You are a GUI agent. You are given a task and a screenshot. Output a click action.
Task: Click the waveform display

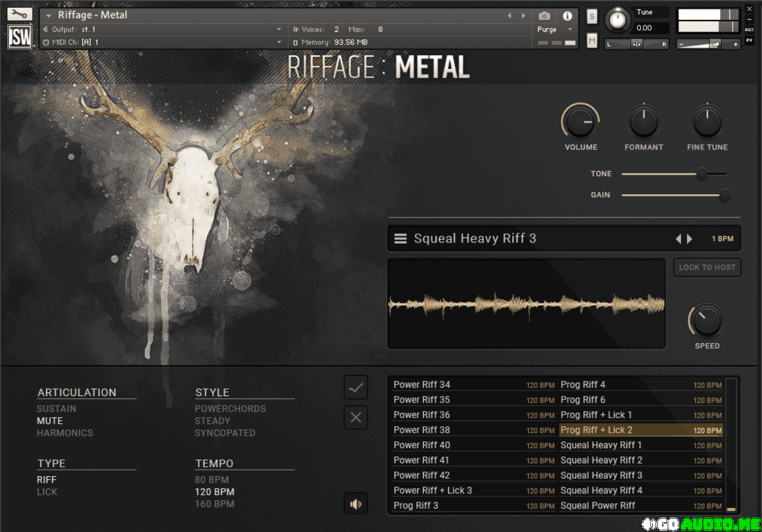click(x=526, y=304)
